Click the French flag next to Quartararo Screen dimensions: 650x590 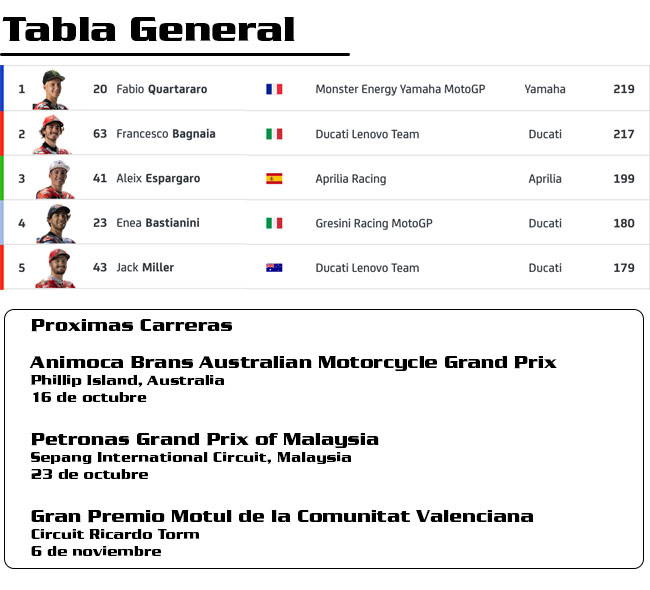point(274,89)
